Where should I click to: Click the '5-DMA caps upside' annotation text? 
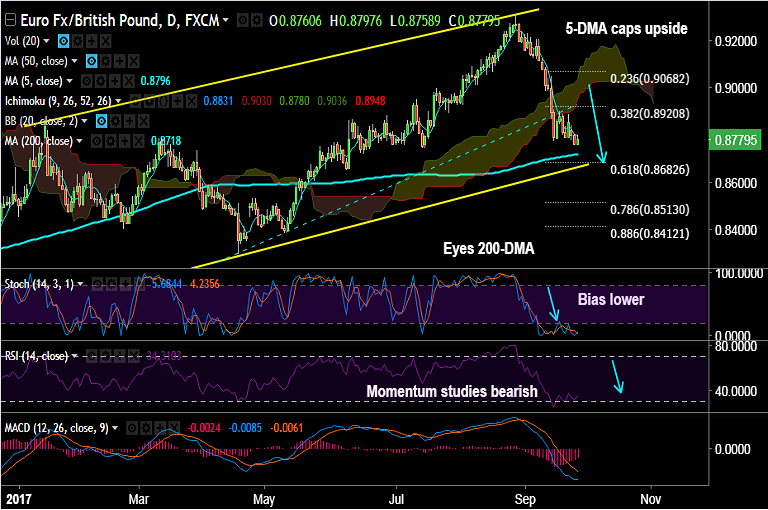tap(626, 28)
